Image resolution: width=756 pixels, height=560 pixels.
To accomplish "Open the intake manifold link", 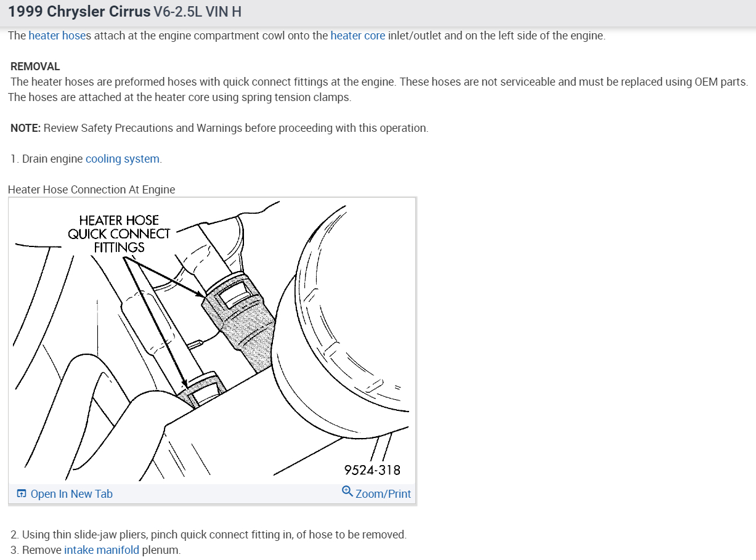I will (102, 550).
